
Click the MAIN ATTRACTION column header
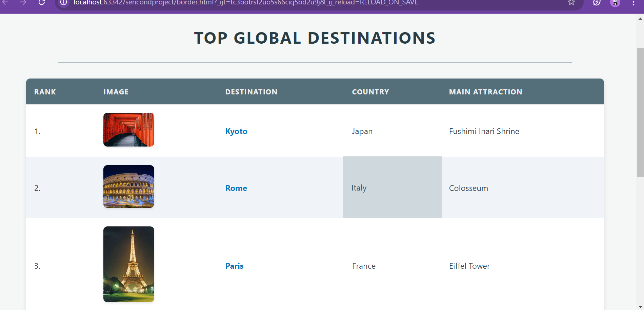(x=486, y=92)
